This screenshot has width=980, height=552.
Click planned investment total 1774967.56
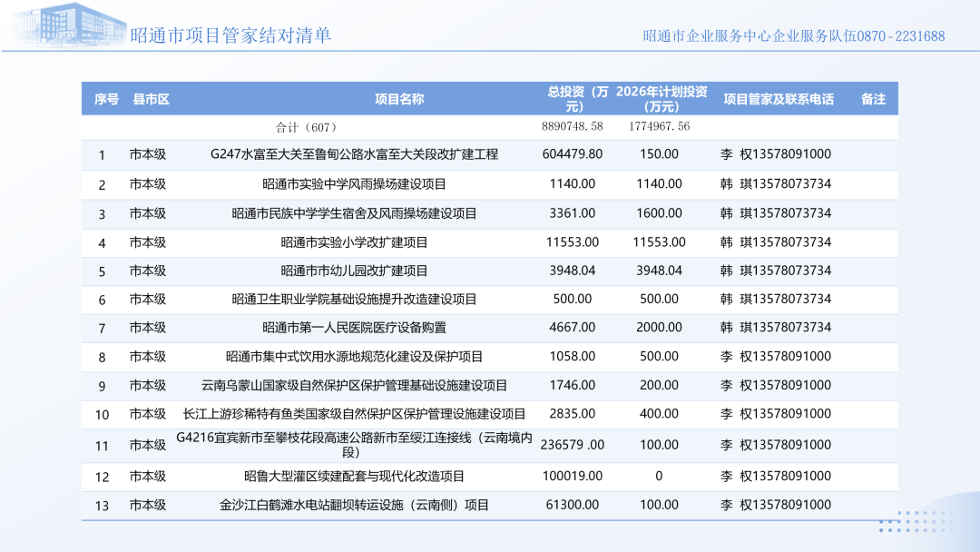point(660,126)
